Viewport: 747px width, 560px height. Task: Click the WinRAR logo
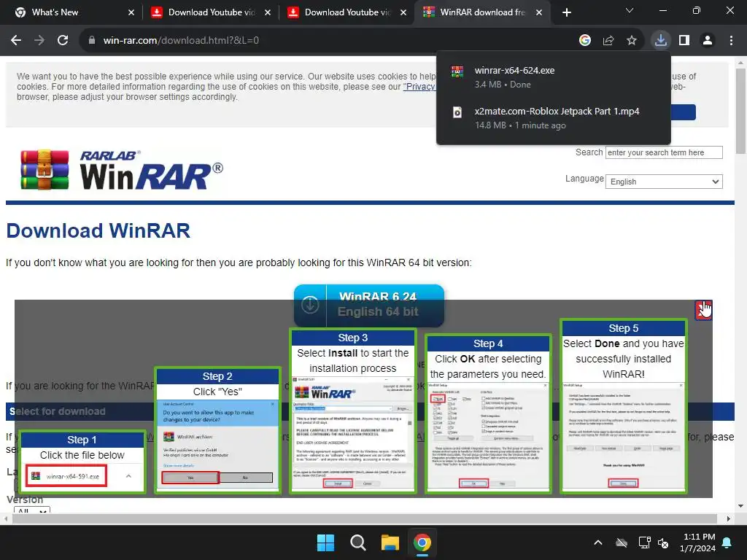point(122,170)
